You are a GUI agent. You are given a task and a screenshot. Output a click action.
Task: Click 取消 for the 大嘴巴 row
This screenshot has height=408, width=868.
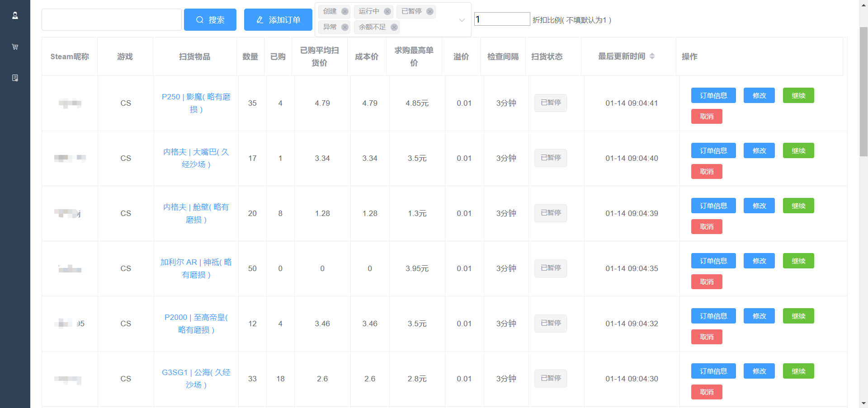(x=707, y=171)
